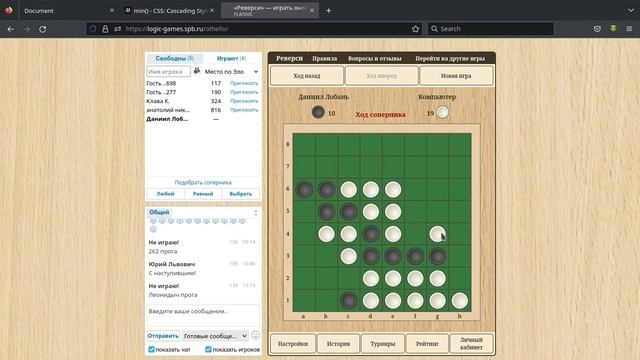
Task: Focus the chat message text area
Action: pos(203,316)
